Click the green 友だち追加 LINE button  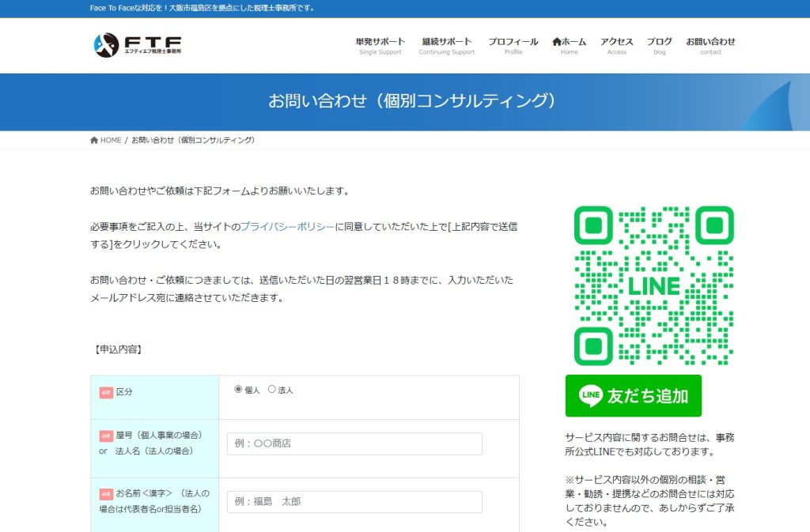click(x=634, y=396)
